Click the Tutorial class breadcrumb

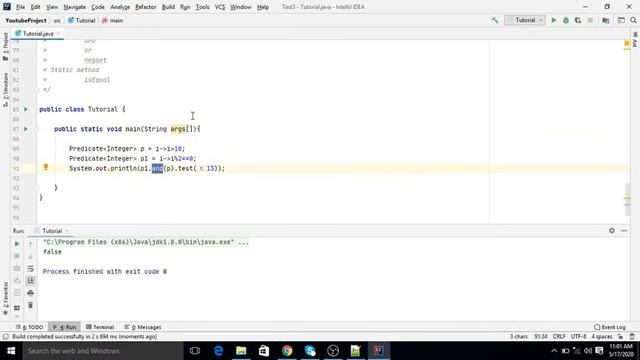tap(82, 20)
